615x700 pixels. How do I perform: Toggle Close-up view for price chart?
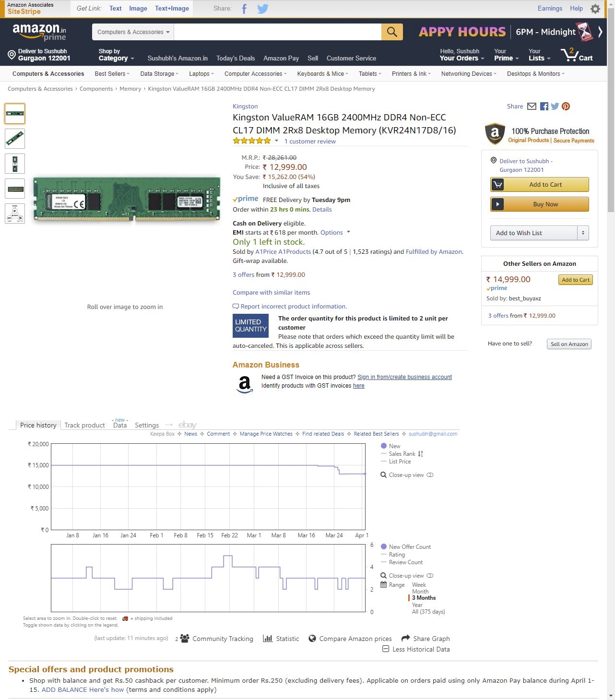(x=407, y=475)
